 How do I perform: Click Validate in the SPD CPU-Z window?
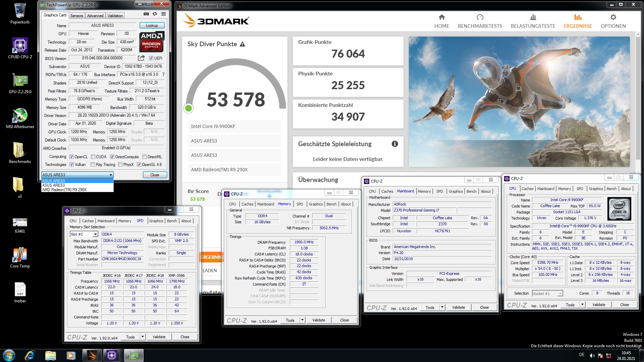pos(159,337)
